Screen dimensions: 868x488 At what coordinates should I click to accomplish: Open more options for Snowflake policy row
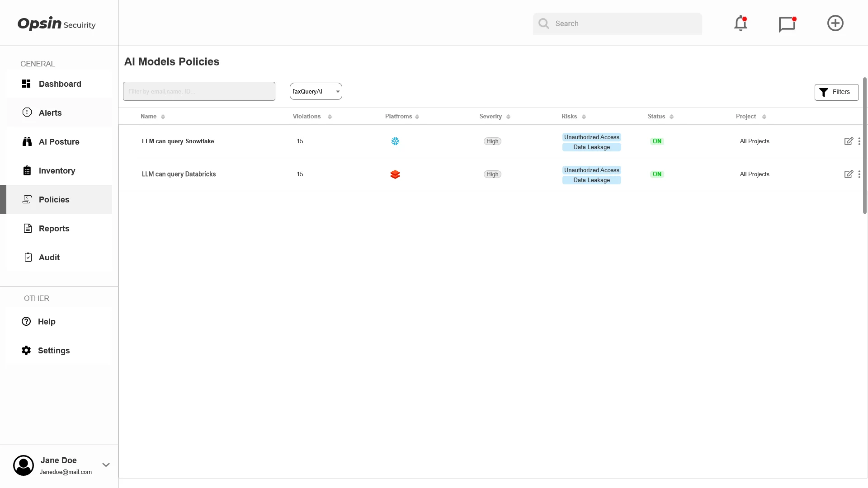[859, 141]
